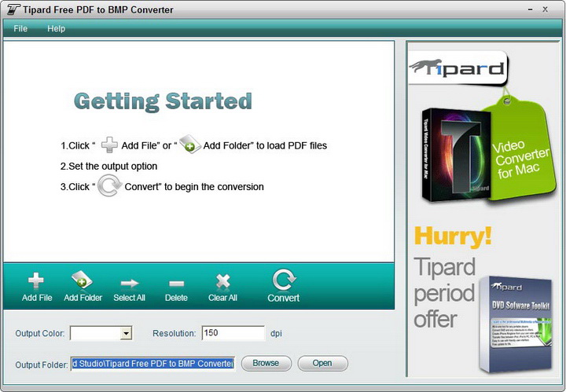Image resolution: width=566 pixels, height=392 pixels.
Task: Start conversion with the Convert icon
Action: (284, 280)
